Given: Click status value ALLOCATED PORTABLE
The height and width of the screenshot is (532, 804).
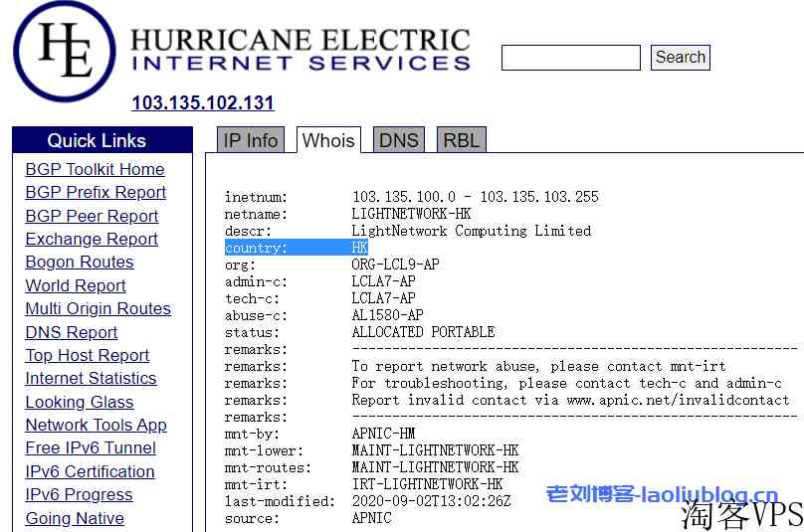Looking at the screenshot, I should click(x=423, y=332).
